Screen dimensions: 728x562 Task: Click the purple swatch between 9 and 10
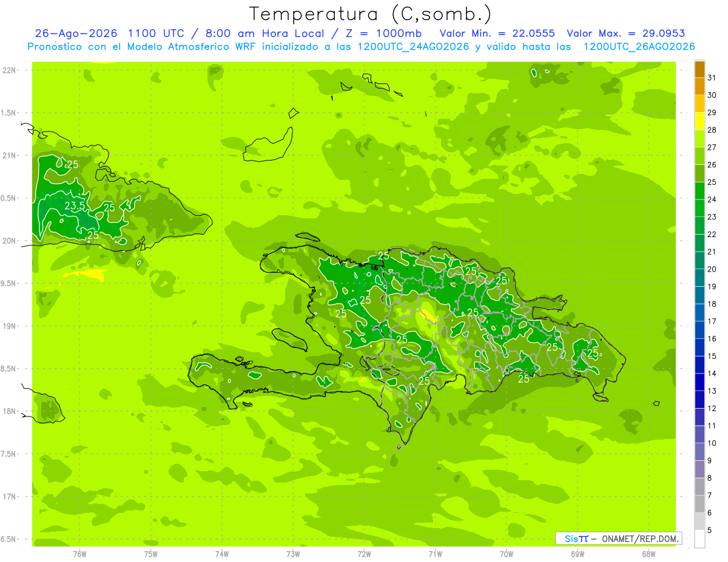pos(699,452)
